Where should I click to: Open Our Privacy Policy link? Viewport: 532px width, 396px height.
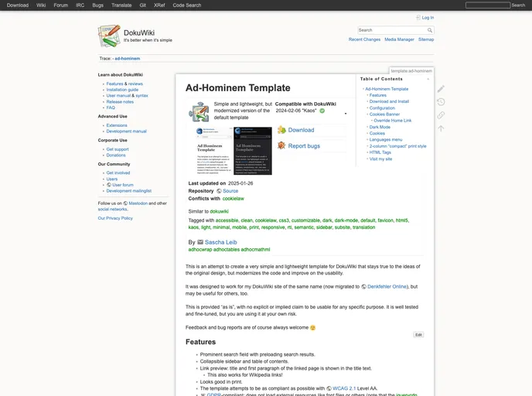tap(115, 218)
